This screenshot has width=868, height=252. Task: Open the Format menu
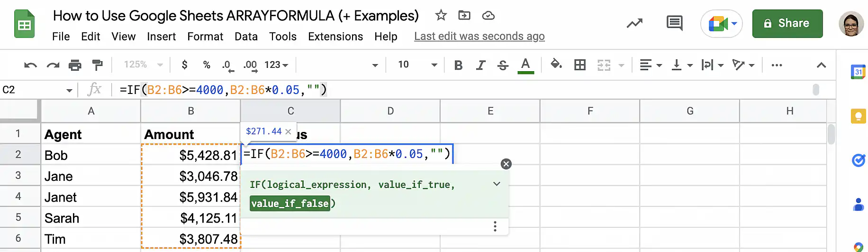click(205, 37)
